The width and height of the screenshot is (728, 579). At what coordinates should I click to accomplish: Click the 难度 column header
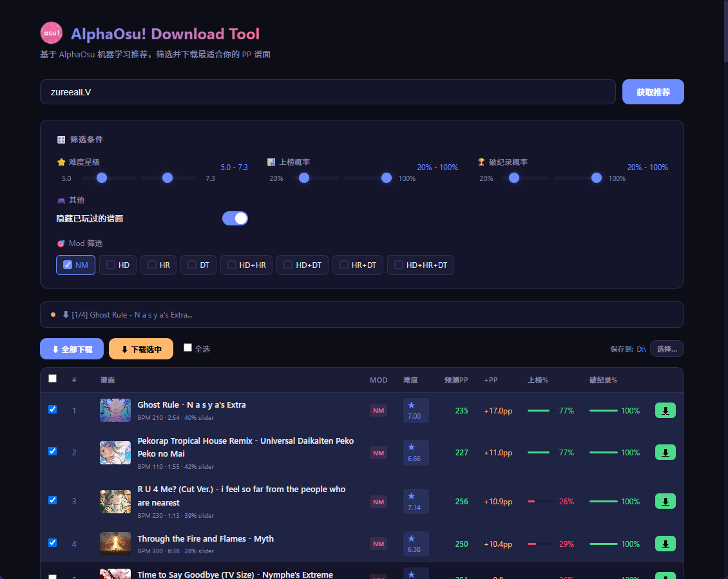(x=410, y=380)
